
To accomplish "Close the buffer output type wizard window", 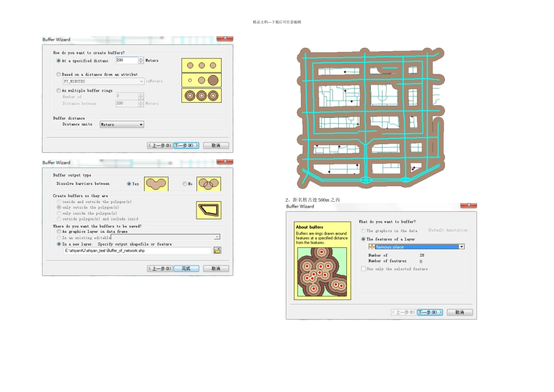I will [225, 161].
